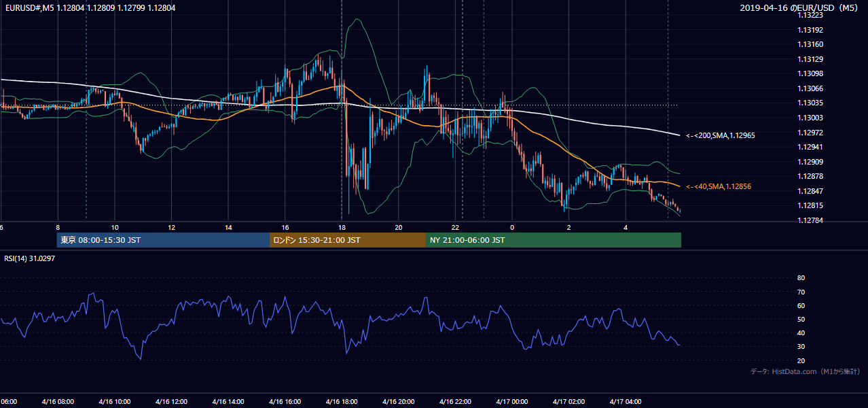Click price axis value 1.13192
Screen dimensions: 868x408
810,30
